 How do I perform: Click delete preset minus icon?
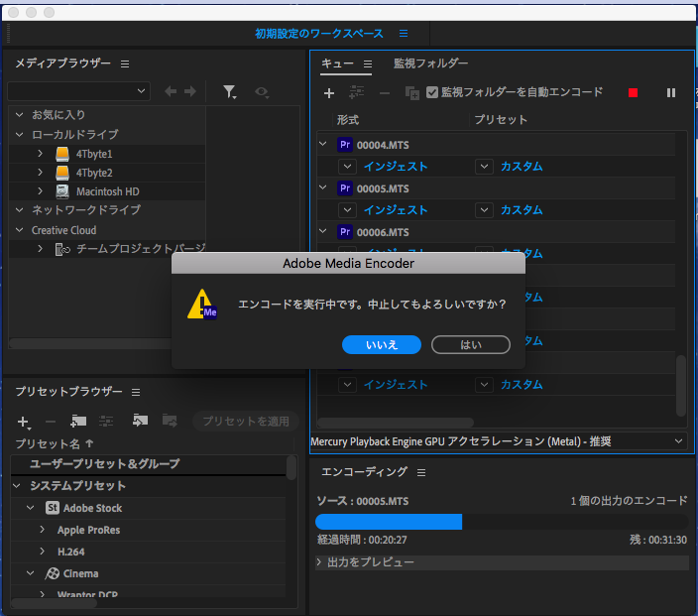[x=51, y=422]
